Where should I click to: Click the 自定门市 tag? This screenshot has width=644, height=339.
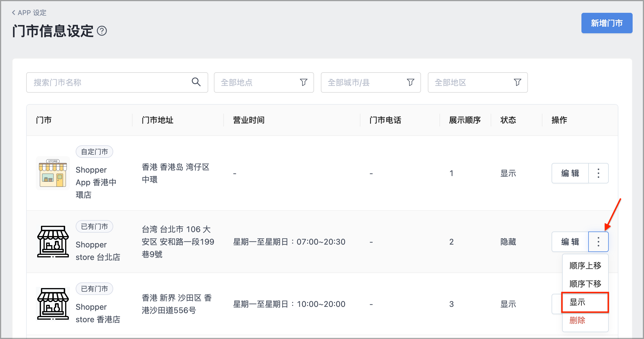94,152
